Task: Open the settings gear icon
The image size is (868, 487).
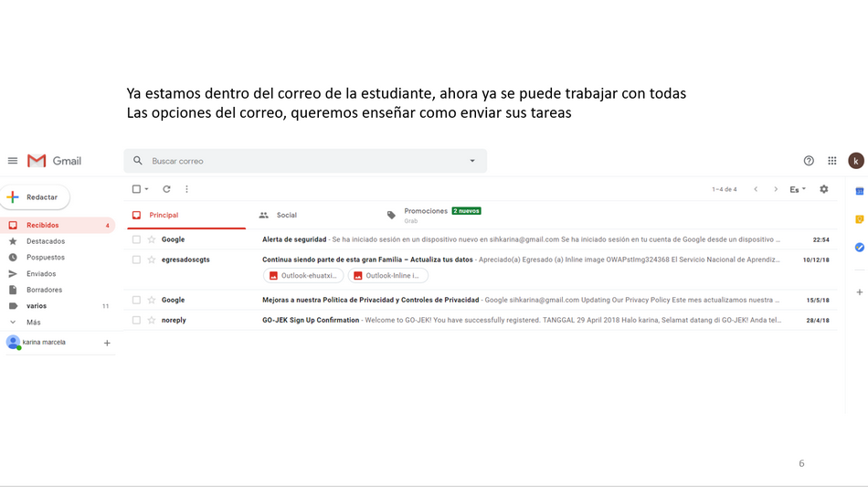Action: point(823,189)
